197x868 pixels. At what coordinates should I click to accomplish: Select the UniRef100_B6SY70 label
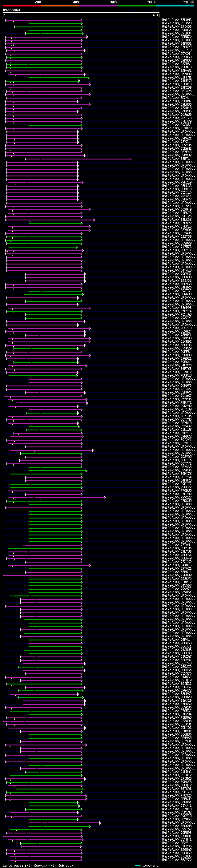click(176, 860)
